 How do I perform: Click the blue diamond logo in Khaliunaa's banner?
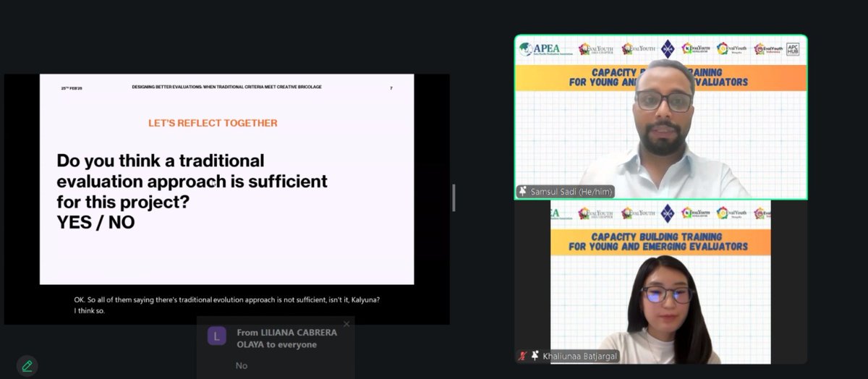coord(668,213)
